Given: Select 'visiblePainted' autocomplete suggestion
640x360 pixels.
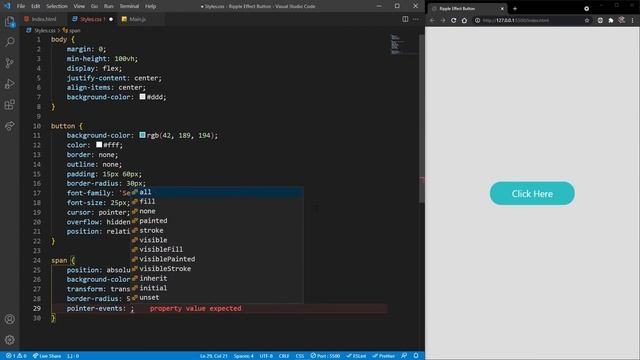Looking at the screenshot, I should point(217,259).
